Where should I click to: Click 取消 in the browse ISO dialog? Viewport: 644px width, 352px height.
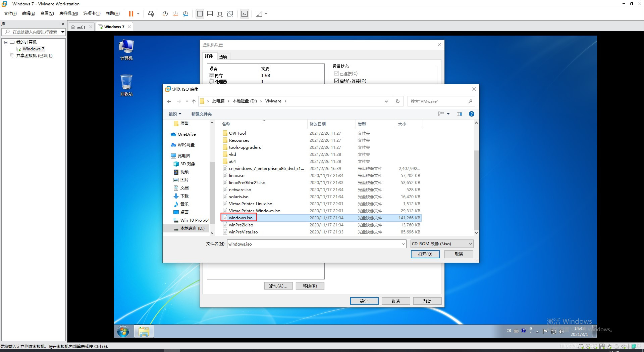click(459, 254)
